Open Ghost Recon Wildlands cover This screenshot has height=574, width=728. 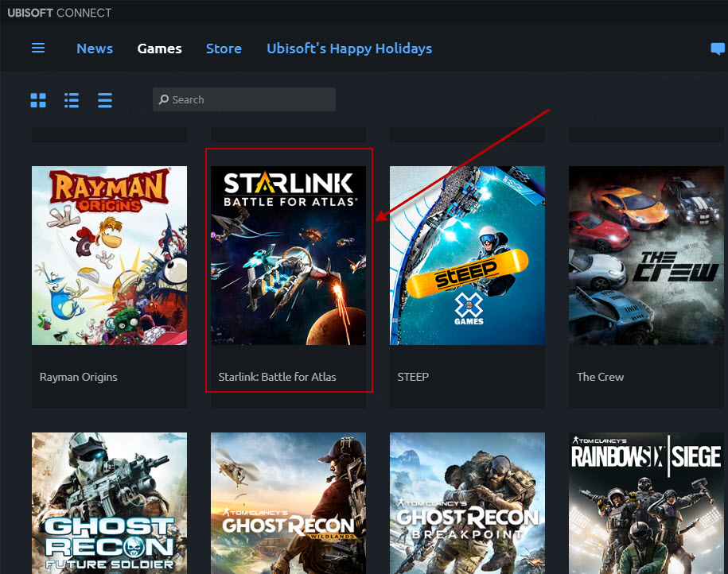click(288, 503)
